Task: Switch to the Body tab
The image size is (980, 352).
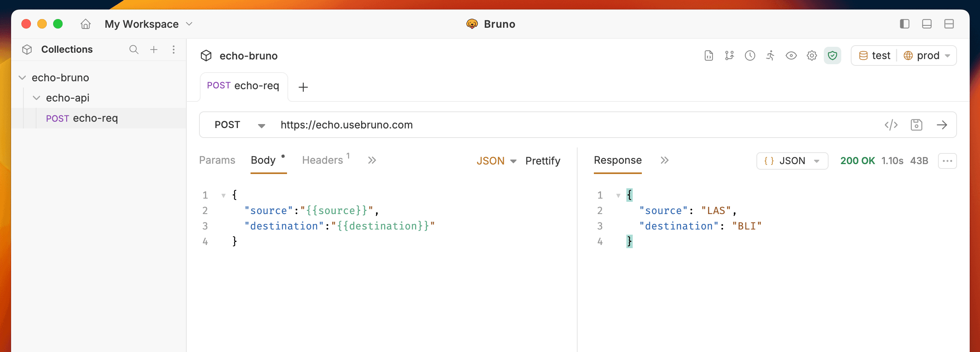Action: click(263, 160)
